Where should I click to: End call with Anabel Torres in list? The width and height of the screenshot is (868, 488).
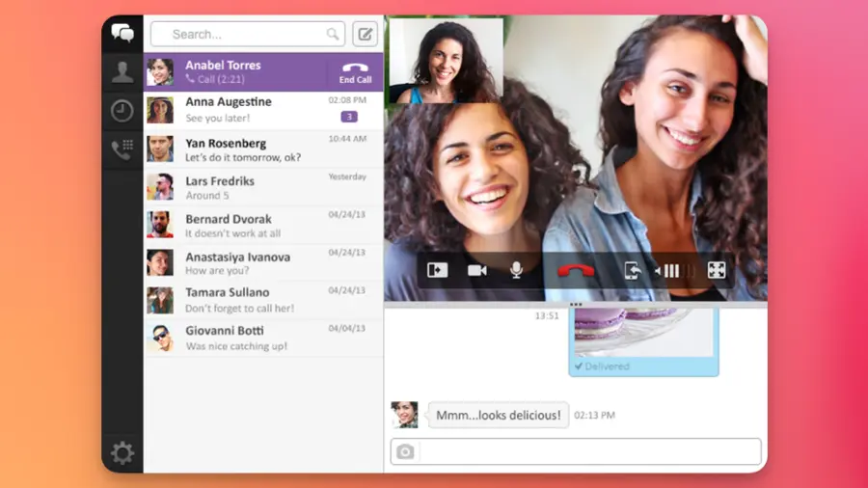[355, 72]
